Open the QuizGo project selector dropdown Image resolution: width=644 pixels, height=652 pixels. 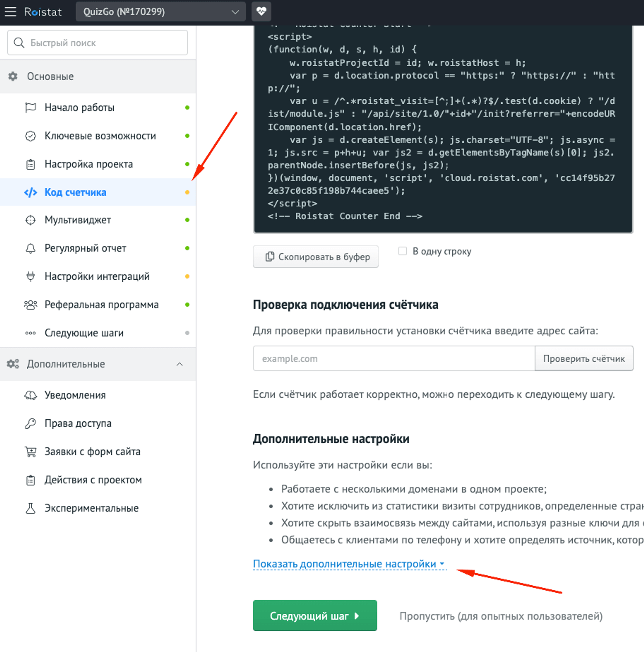161,12
